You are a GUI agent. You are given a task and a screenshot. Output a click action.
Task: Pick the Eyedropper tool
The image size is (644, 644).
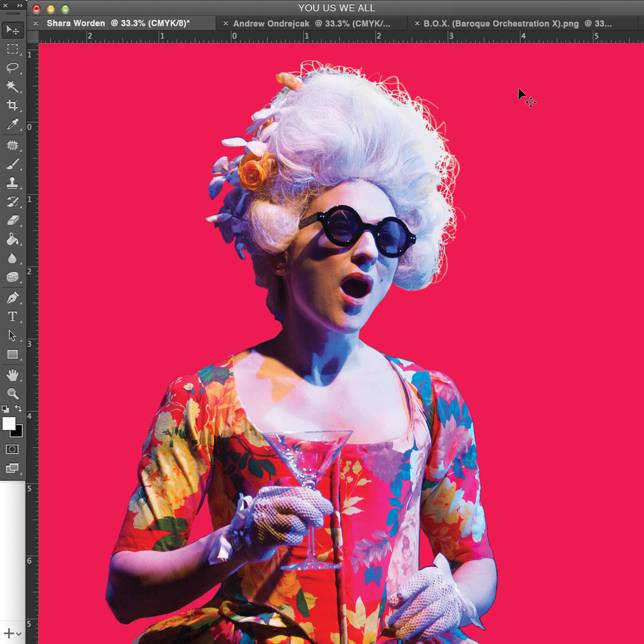coord(13,124)
